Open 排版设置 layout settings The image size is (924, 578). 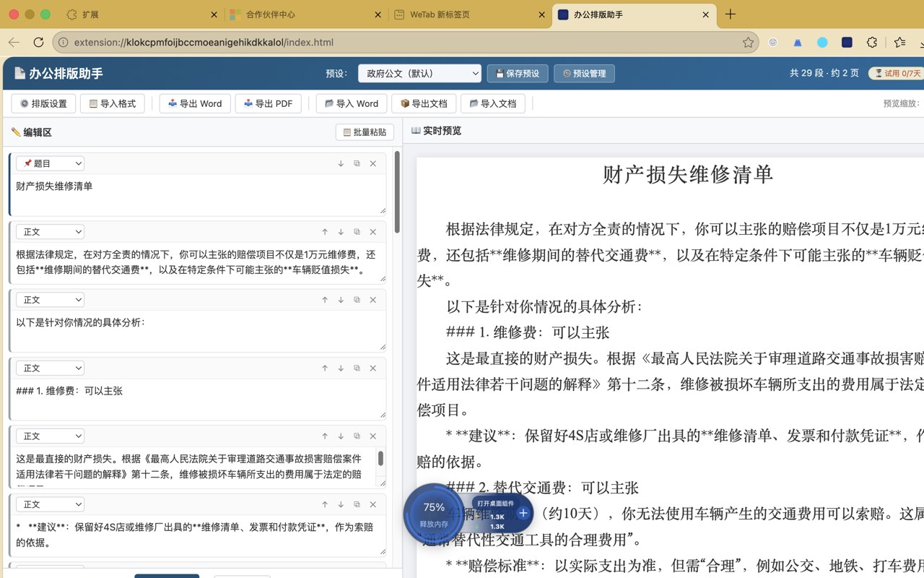[x=43, y=103]
